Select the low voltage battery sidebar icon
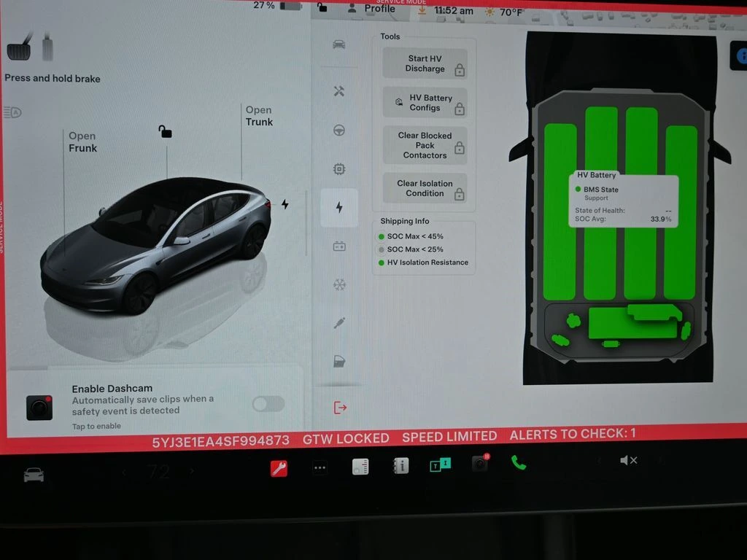 tap(339, 246)
